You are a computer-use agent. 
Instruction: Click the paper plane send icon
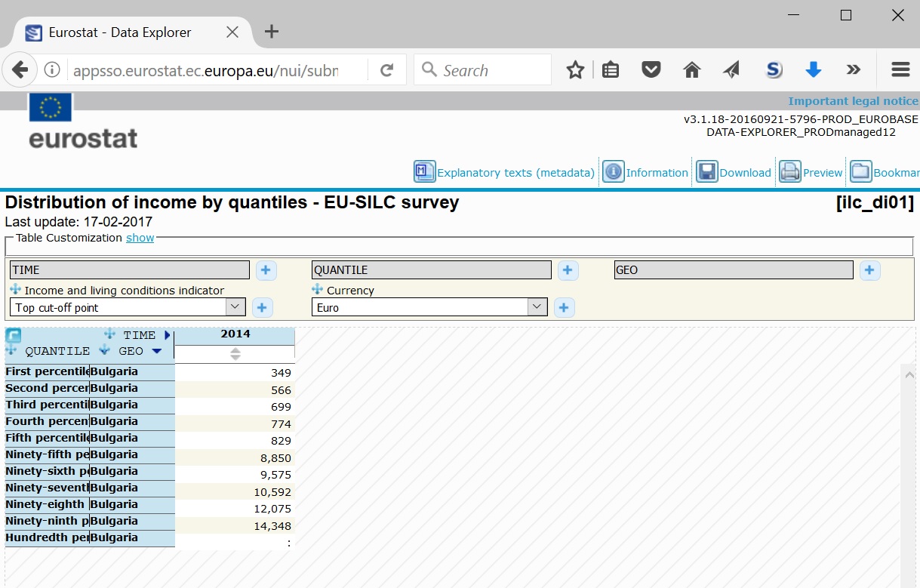click(x=731, y=70)
